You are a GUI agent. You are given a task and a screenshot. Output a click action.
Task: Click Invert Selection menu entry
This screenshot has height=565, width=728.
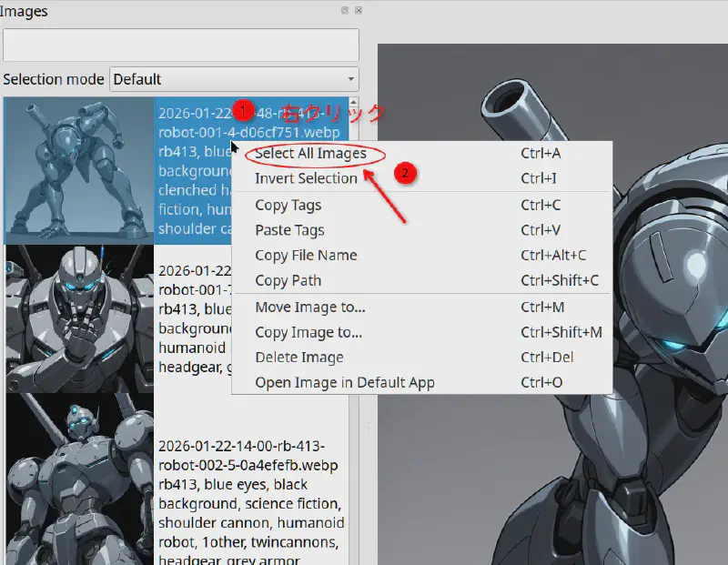click(306, 178)
